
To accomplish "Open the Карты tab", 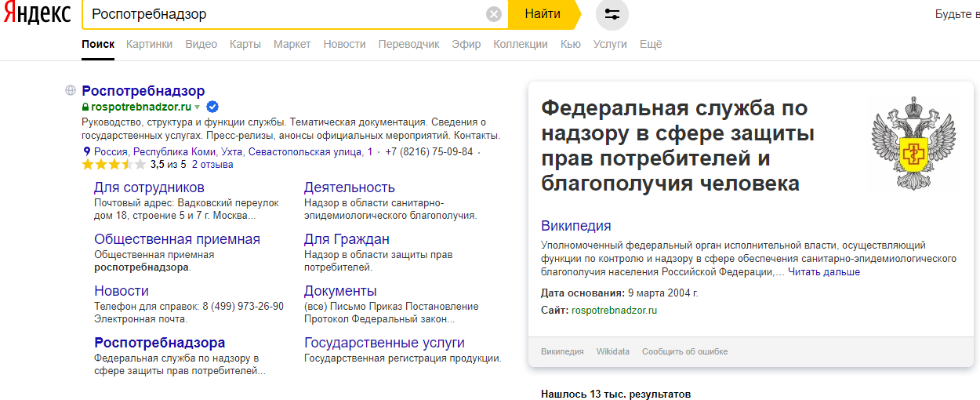I will tap(245, 45).
